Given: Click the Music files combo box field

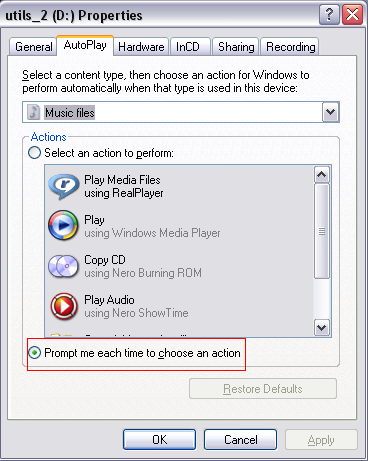Looking at the screenshot, I should coord(181,112).
